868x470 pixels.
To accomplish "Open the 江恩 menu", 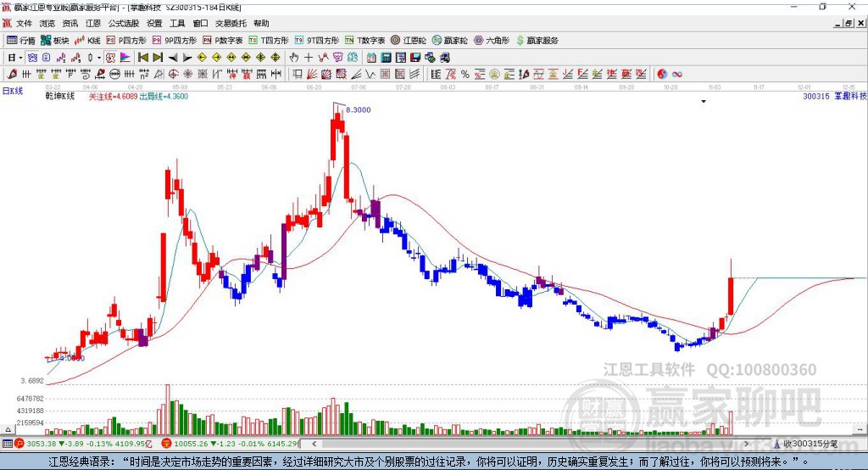I will coord(93,23).
